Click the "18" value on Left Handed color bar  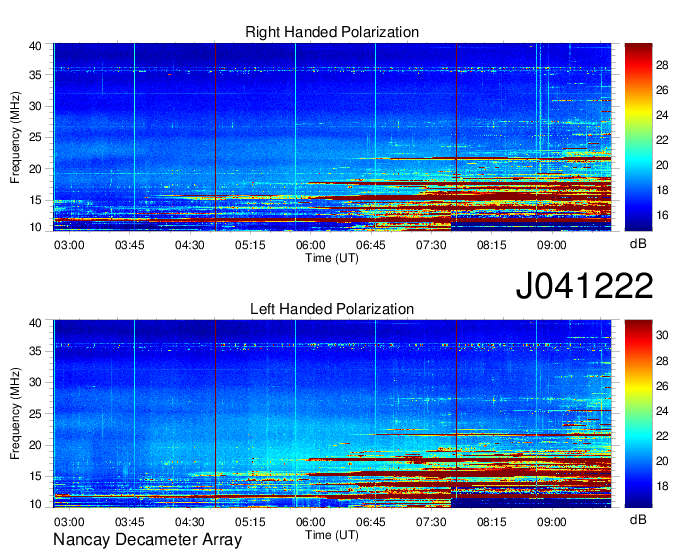pyautogui.click(x=662, y=486)
